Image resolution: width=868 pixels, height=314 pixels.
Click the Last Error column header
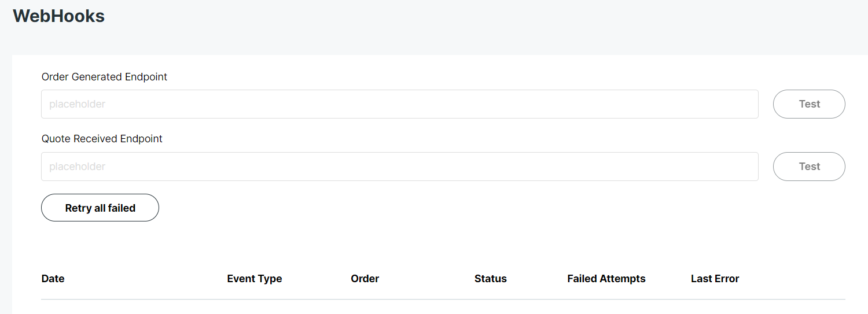click(x=715, y=279)
